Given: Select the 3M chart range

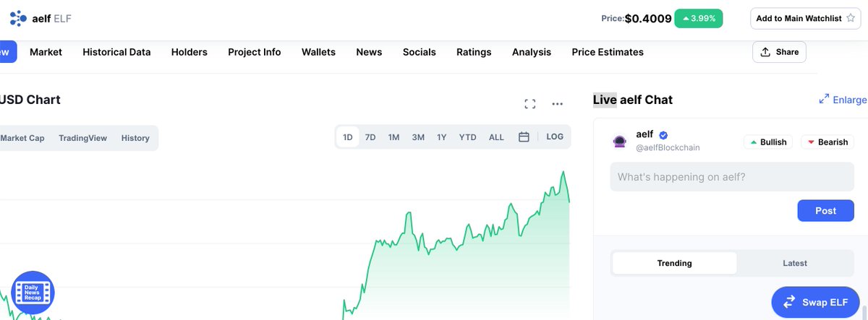Looking at the screenshot, I should point(418,137).
